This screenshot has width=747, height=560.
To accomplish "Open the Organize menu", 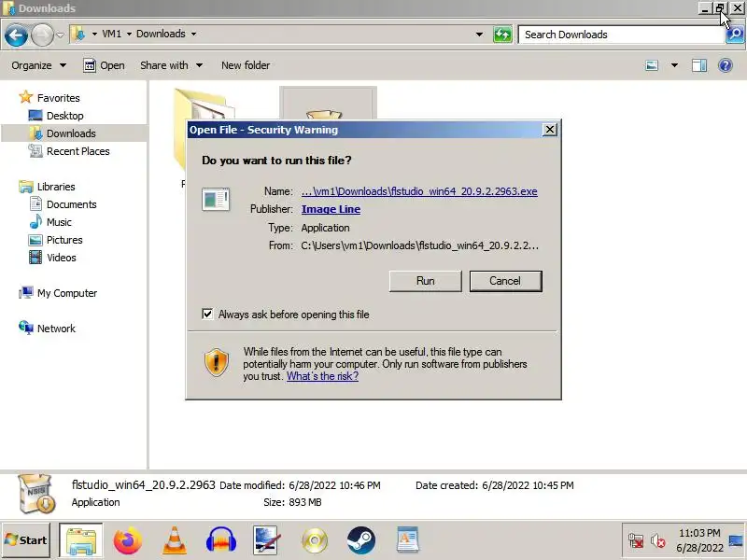I will (x=38, y=65).
